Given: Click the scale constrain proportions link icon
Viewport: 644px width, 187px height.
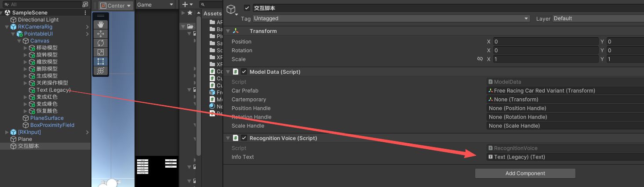Looking at the screenshot, I should 480,59.
